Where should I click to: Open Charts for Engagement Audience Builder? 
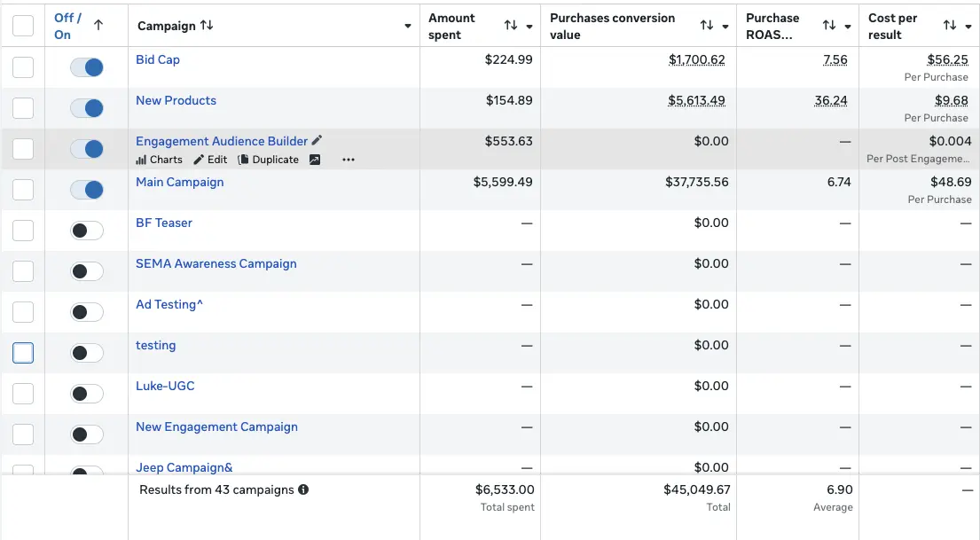[160, 160]
